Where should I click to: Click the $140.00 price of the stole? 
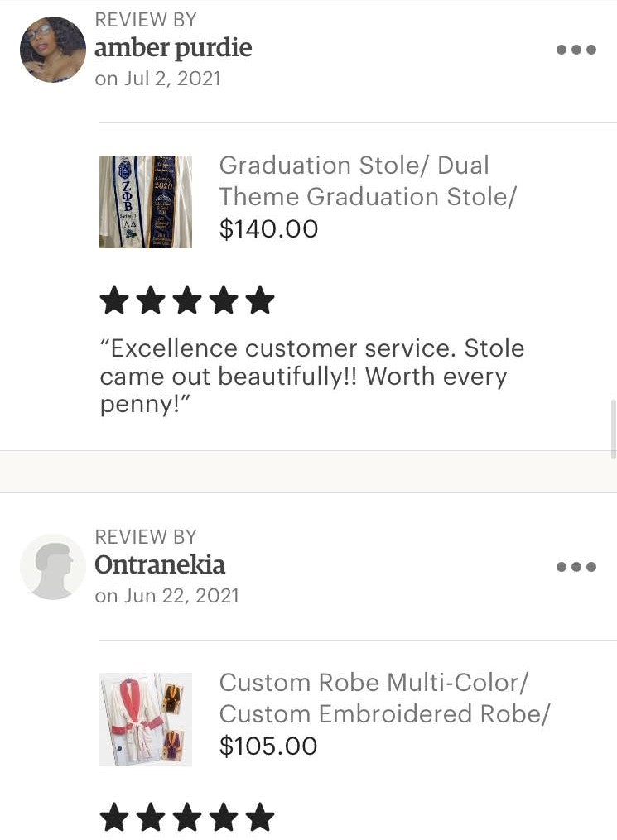tap(268, 229)
